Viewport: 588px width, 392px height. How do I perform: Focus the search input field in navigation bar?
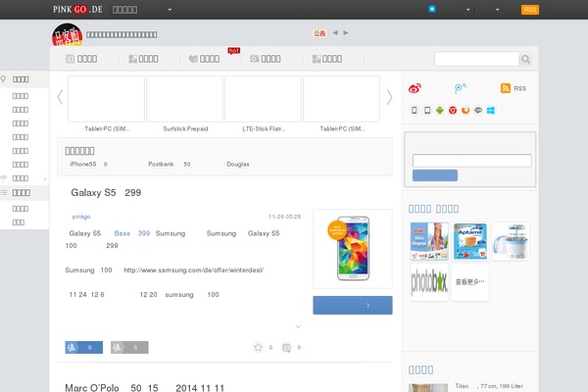point(476,59)
